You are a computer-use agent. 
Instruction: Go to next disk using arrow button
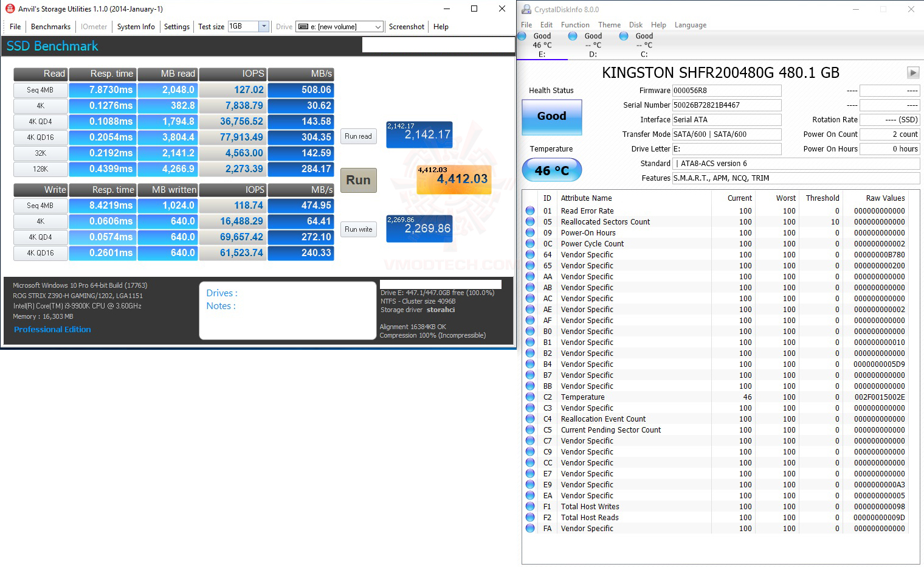tap(913, 72)
